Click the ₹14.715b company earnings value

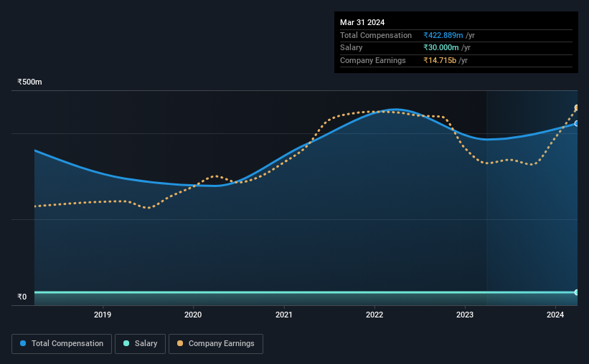coord(440,60)
